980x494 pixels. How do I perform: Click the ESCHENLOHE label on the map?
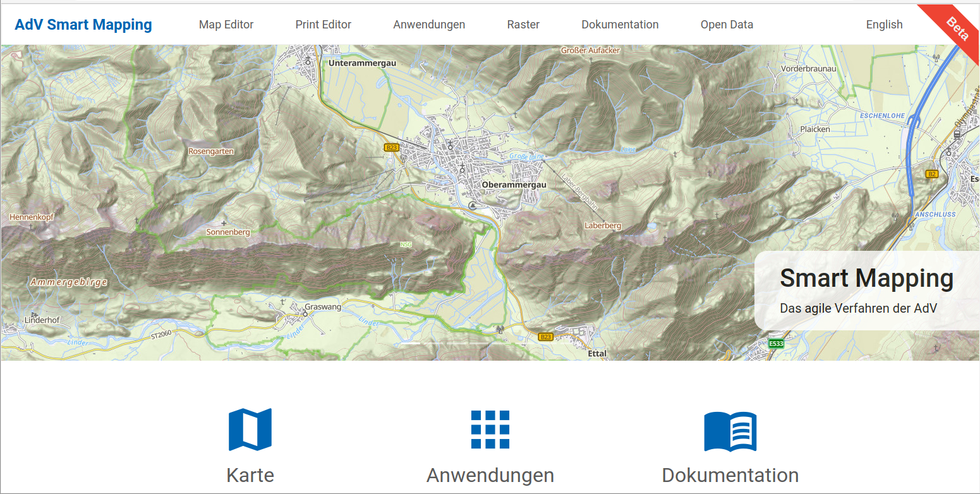(x=882, y=116)
